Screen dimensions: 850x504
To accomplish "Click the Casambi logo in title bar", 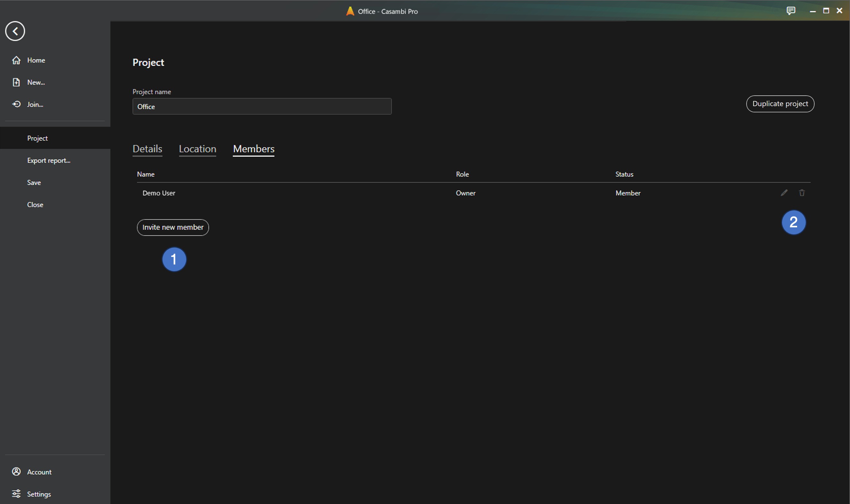I will point(349,11).
